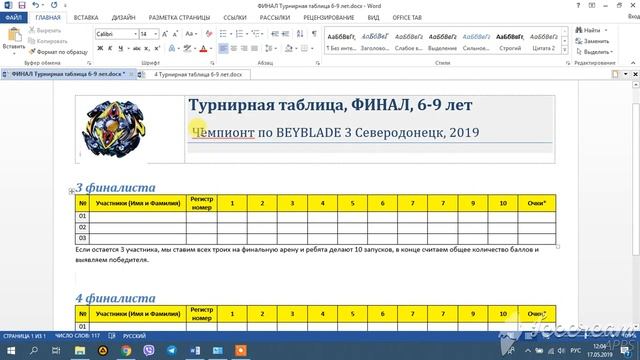Open the Multilevel list dropdown
Image resolution: width=640 pixels, height=360 pixels.
[x=262, y=34]
